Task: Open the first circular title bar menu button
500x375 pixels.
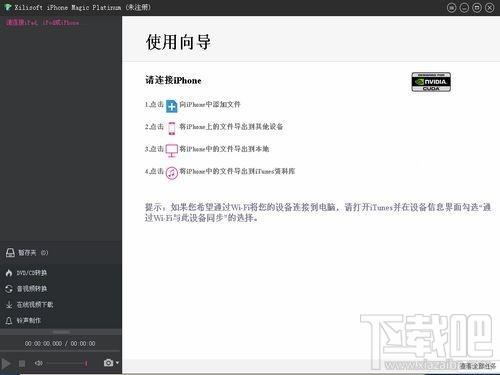Action: [x=451, y=7]
